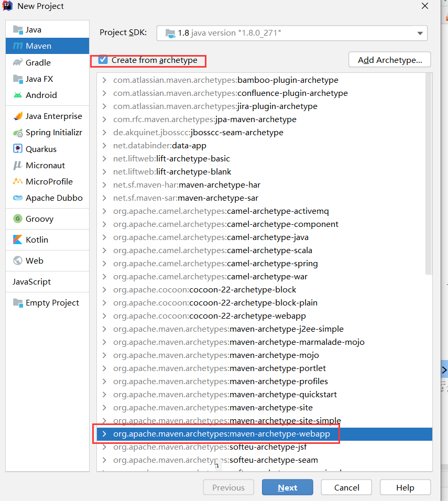Select maven-archetype-mojo row
This screenshot has width=448, height=501.
[264, 355]
